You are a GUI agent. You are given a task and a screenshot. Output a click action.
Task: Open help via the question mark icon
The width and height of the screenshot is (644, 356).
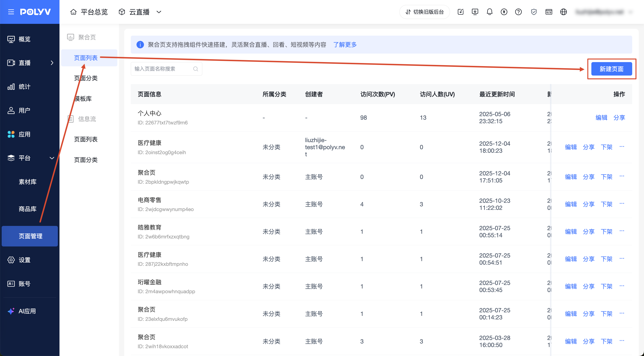tap(518, 12)
